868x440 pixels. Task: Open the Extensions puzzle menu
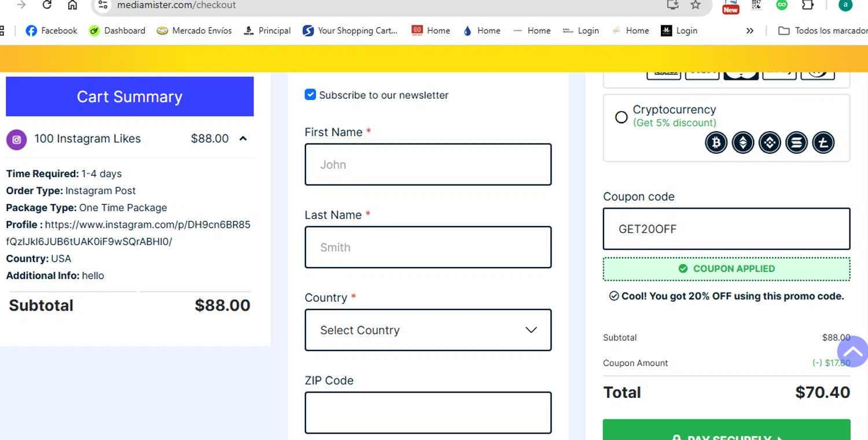tap(807, 5)
